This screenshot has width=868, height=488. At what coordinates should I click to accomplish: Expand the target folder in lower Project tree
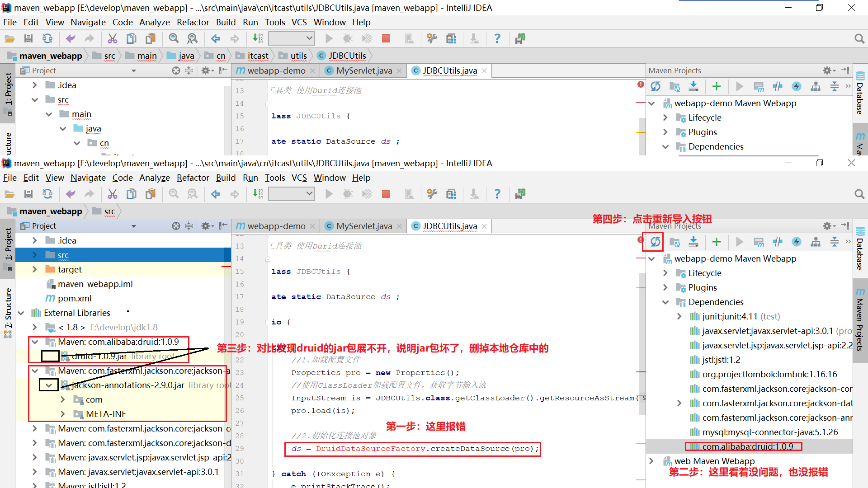35,269
